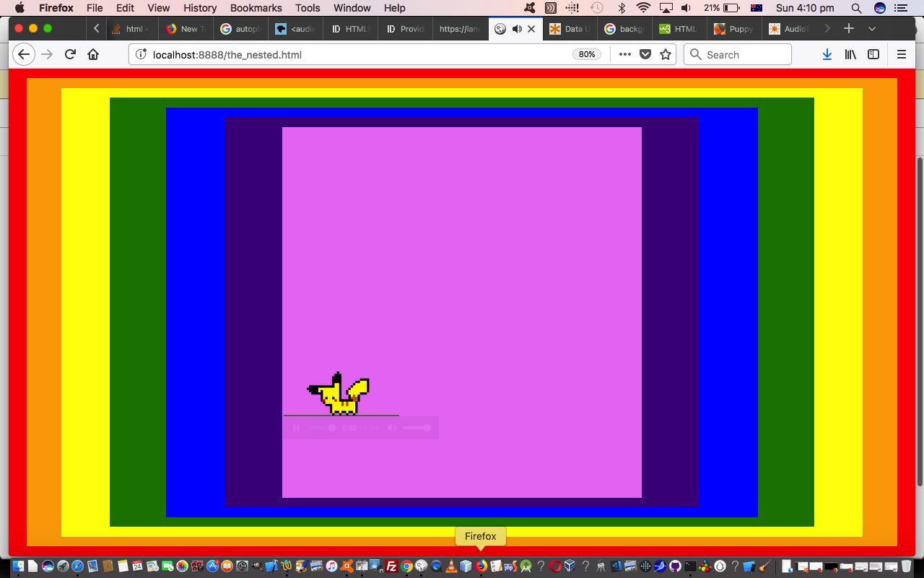Click the page vertical scrollbar

920,322
